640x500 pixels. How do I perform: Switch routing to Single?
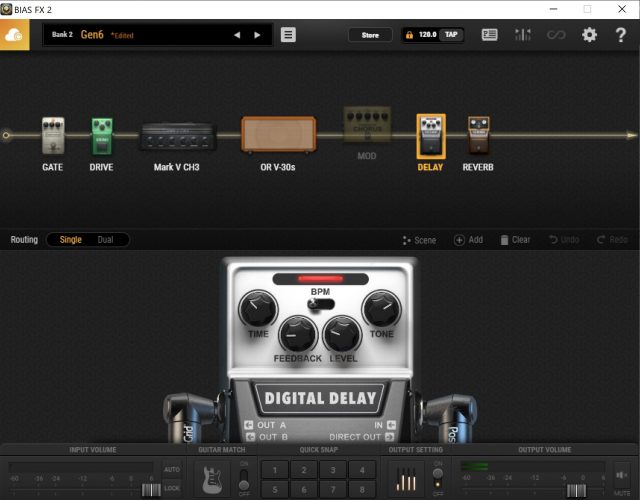point(71,240)
